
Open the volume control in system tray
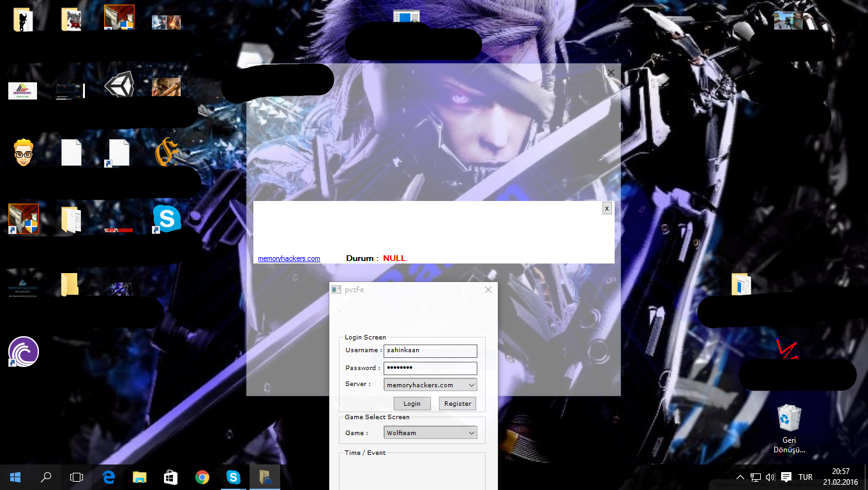point(770,477)
